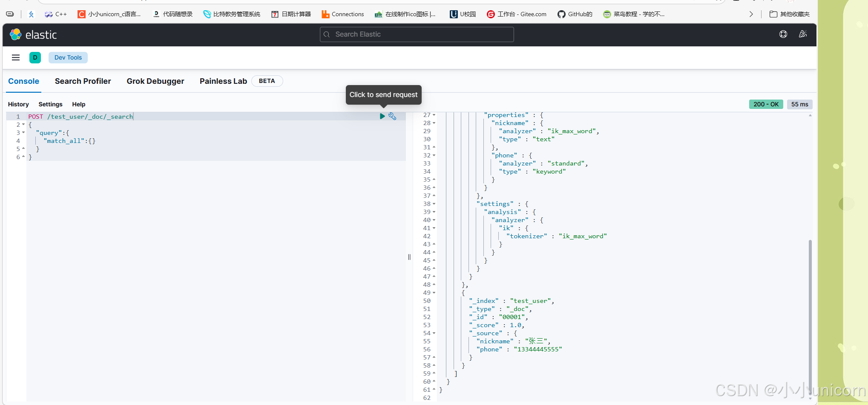Collapse the _source fold at line 54
868x405 pixels.
(x=434, y=333)
